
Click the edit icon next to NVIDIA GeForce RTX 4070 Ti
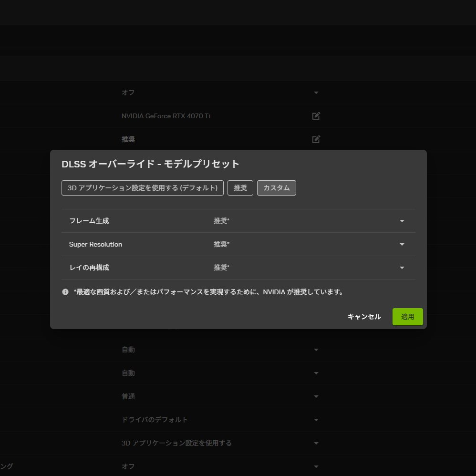point(316,115)
